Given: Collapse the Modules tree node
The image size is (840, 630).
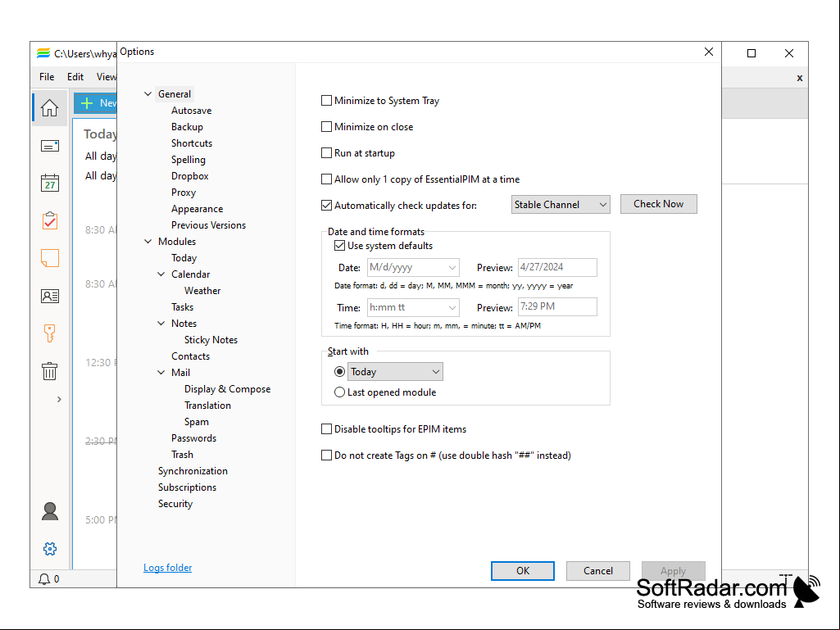Looking at the screenshot, I should click(148, 241).
